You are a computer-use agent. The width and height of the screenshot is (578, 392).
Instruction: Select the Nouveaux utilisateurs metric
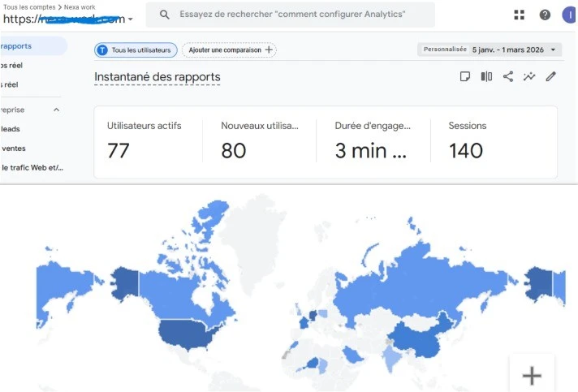pyautogui.click(x=260, y=141)
